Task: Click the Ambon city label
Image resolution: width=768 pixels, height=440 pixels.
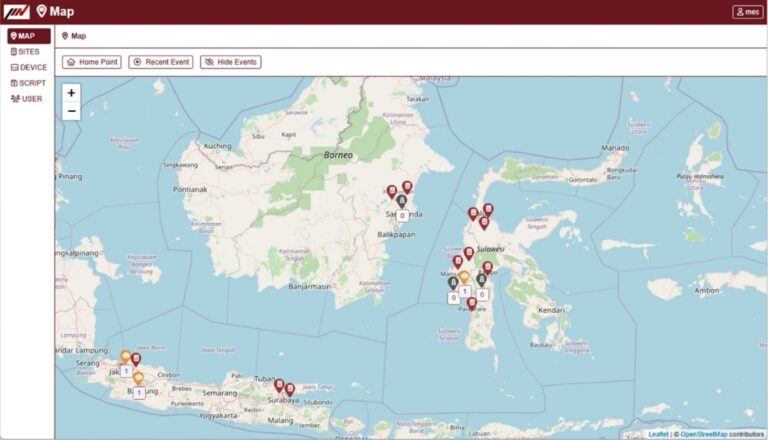Action: pos(707,291)
